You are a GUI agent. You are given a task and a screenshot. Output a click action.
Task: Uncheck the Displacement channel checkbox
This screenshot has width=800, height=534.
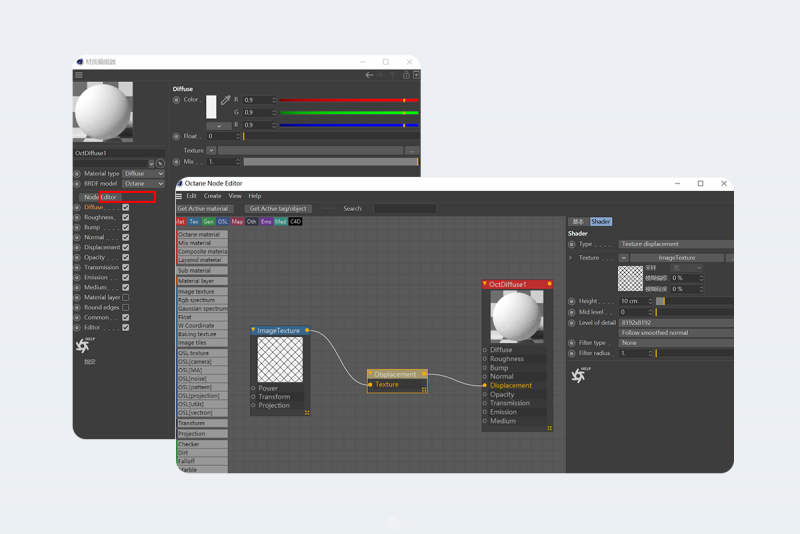126,247
